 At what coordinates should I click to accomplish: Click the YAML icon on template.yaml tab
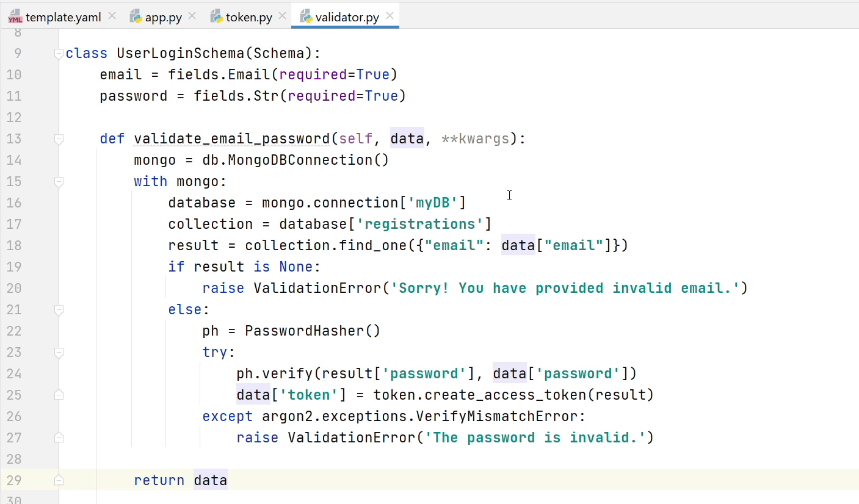[15, 17]
